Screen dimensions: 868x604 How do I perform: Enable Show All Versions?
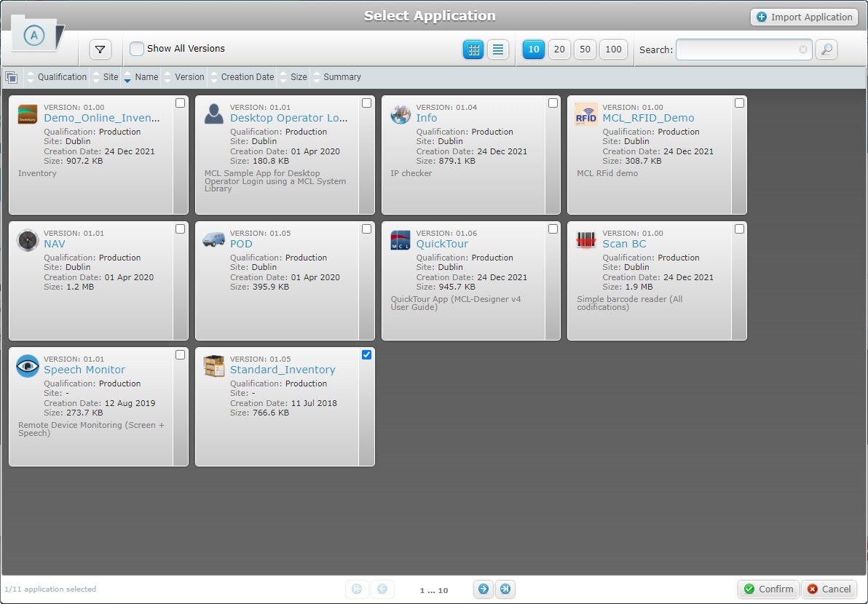[136, 49]
